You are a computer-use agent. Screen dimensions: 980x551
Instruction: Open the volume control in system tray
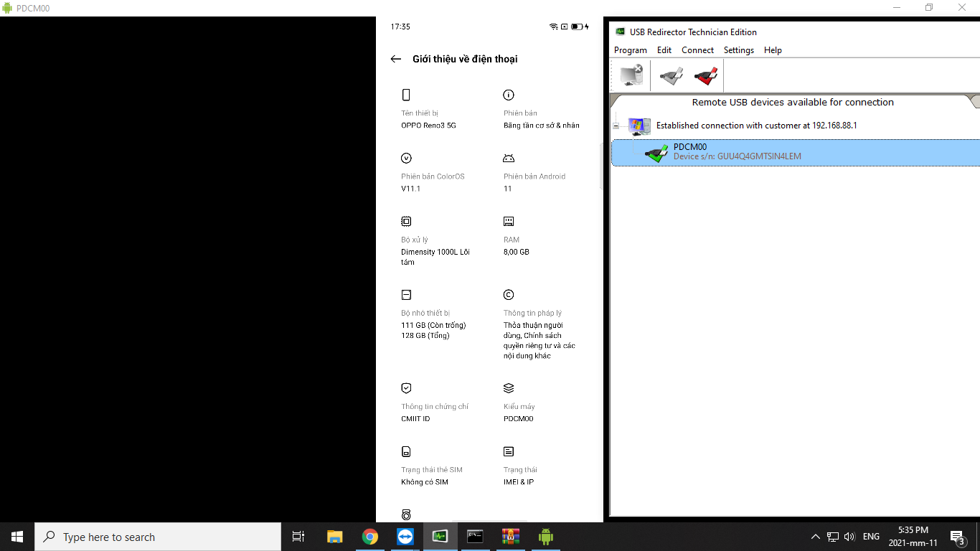pos(850,537)
